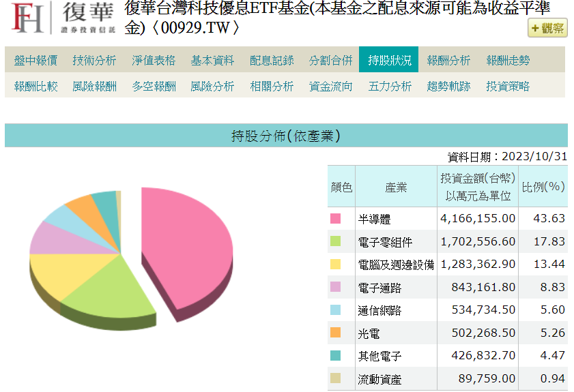Click the 0.94 percentage value

(552, 378)
